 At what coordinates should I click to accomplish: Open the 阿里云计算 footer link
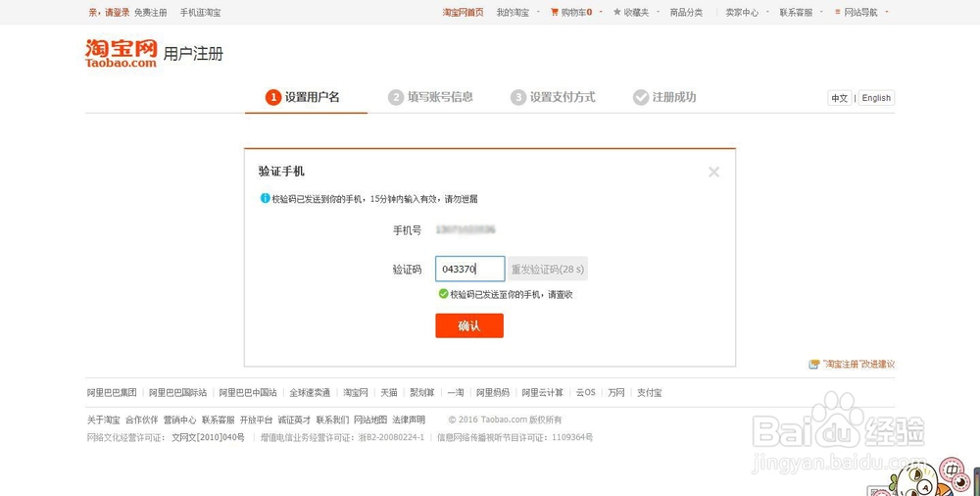543,393
